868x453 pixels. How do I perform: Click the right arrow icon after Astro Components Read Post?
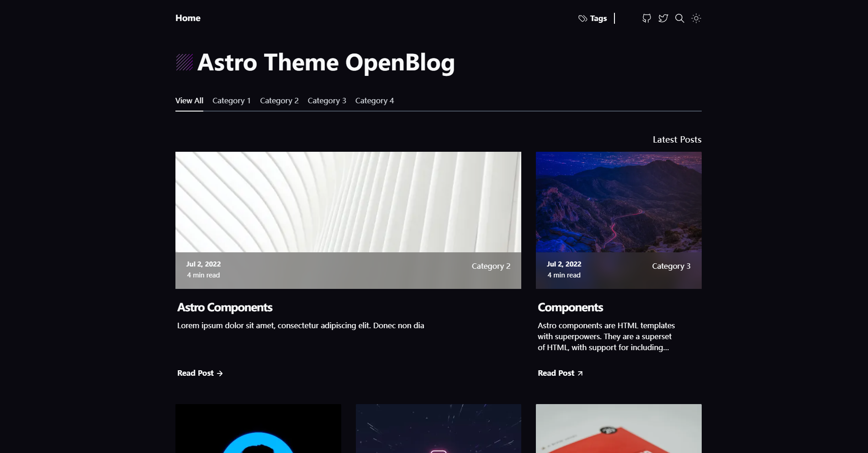coord(220,373)
